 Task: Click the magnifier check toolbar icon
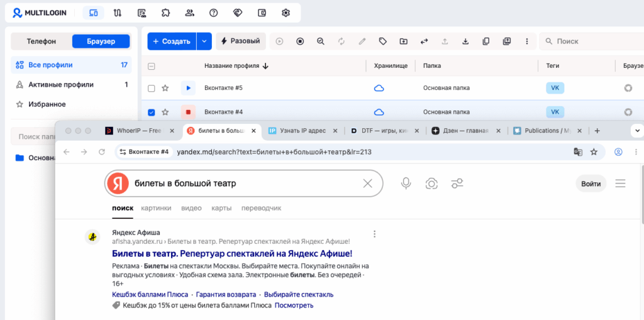(x=321, y=41)
